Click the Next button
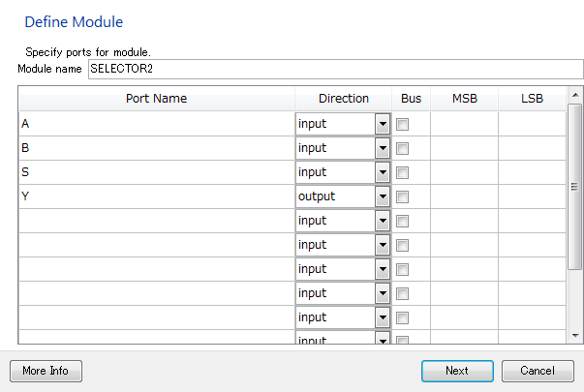Viewport: 584px width, 392px height. (x=457, y=371)
